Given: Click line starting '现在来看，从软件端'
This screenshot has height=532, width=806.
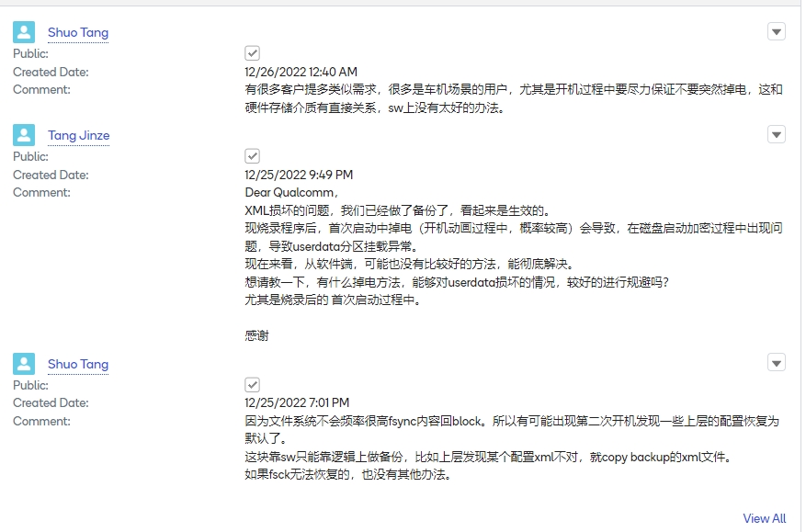Looking at the screenshot, I should tap(410, 265).
